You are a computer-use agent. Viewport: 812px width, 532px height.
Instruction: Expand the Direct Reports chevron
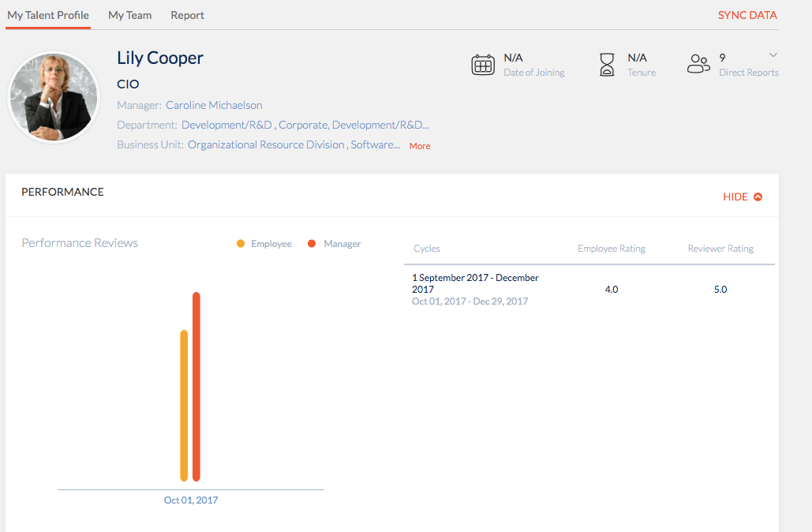pos(773,55)
